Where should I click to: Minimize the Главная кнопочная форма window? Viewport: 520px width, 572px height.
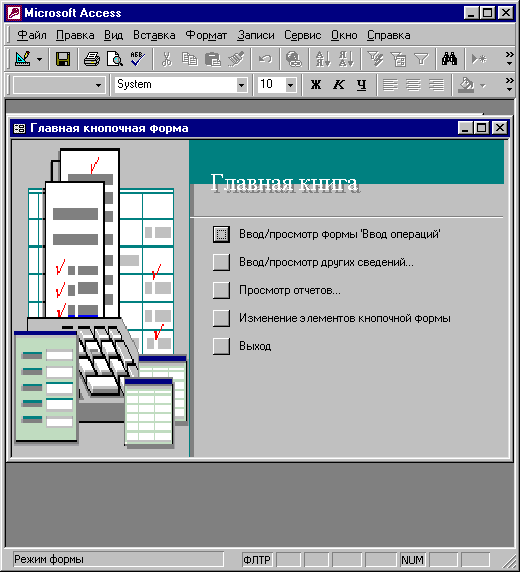coord(466,128)
